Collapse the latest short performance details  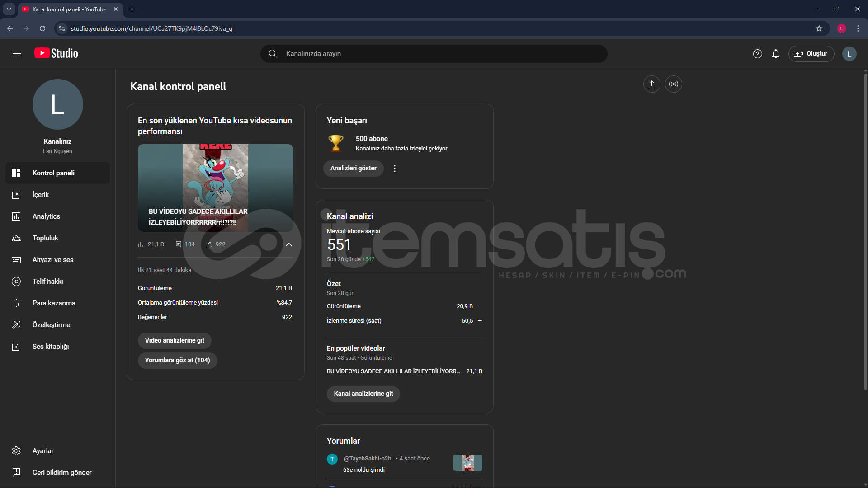point(289,244)
